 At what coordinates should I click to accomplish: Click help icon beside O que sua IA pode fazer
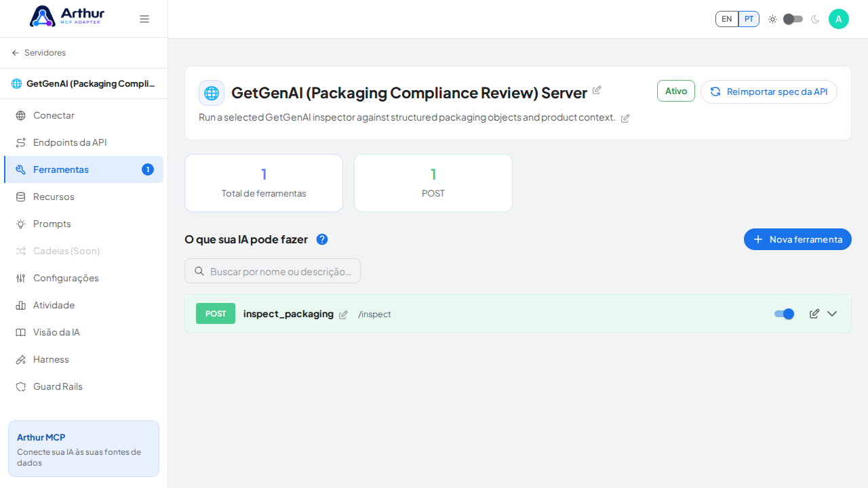click(322, 239)
